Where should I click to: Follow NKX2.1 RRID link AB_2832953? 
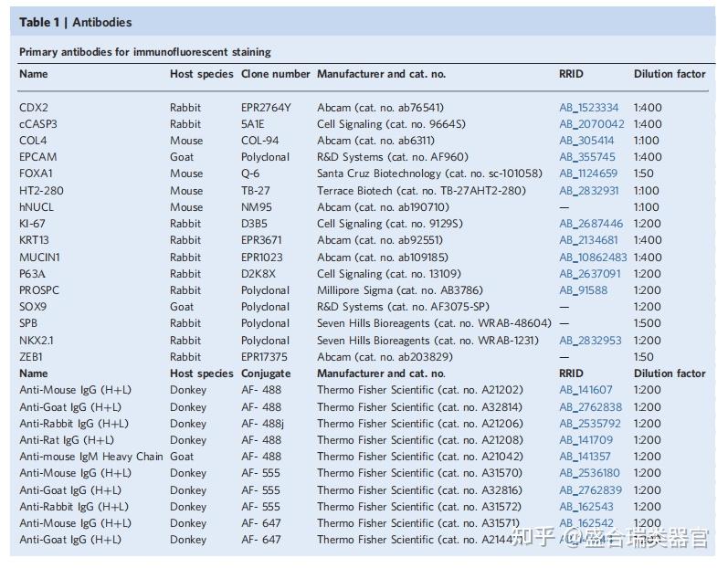(590, 341)
